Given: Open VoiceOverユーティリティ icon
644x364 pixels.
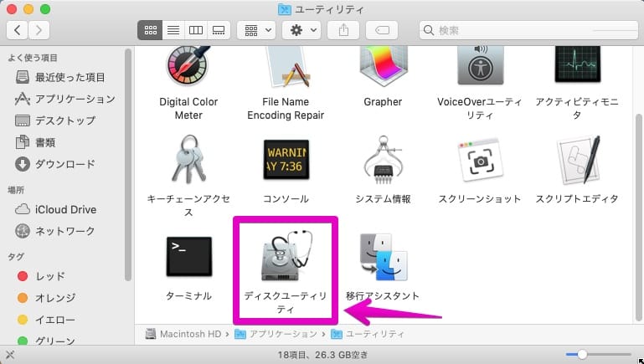Looking at the screenshot, I should [x=480, y=65].
